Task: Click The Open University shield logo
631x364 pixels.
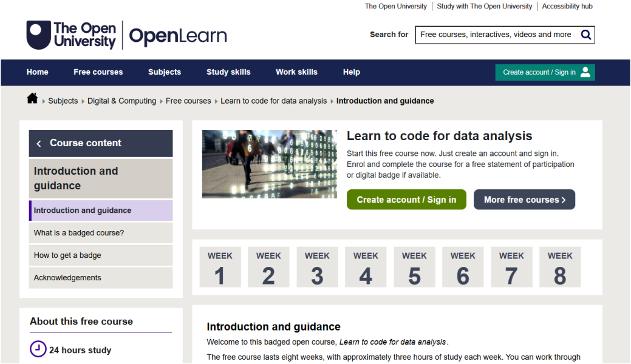Action: pyautogui.click(x=39, y=35)
